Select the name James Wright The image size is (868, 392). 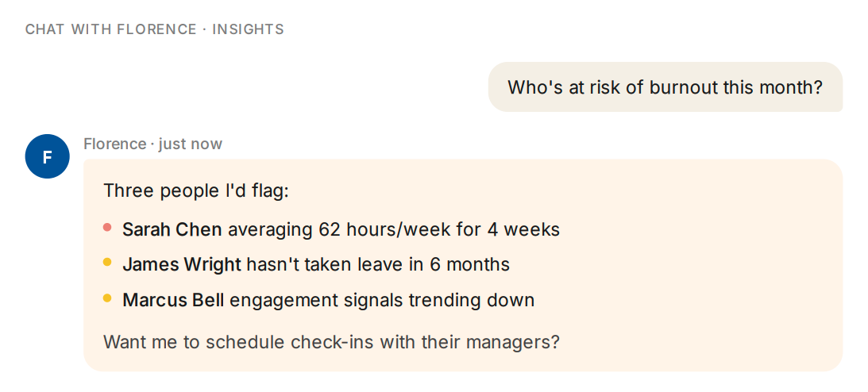tap(182, 265)
